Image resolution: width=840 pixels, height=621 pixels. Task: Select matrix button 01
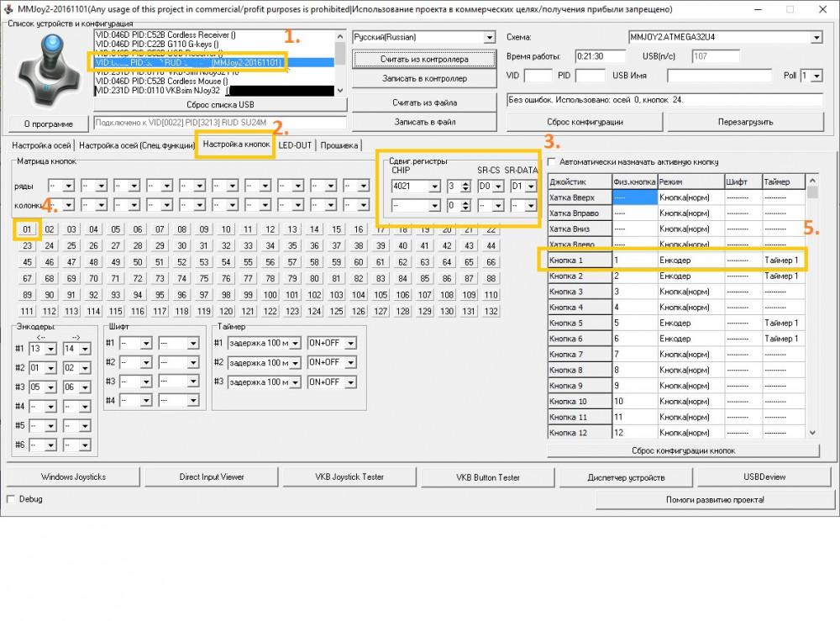(28, 229)
